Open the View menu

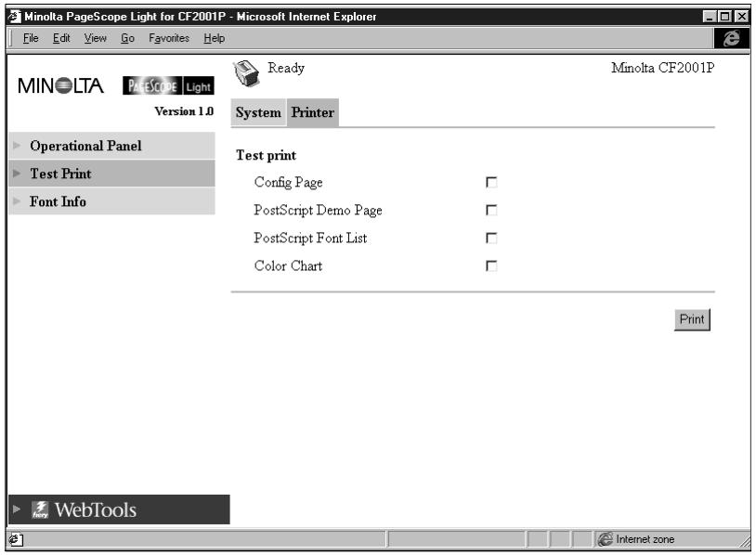click(95, 38)
